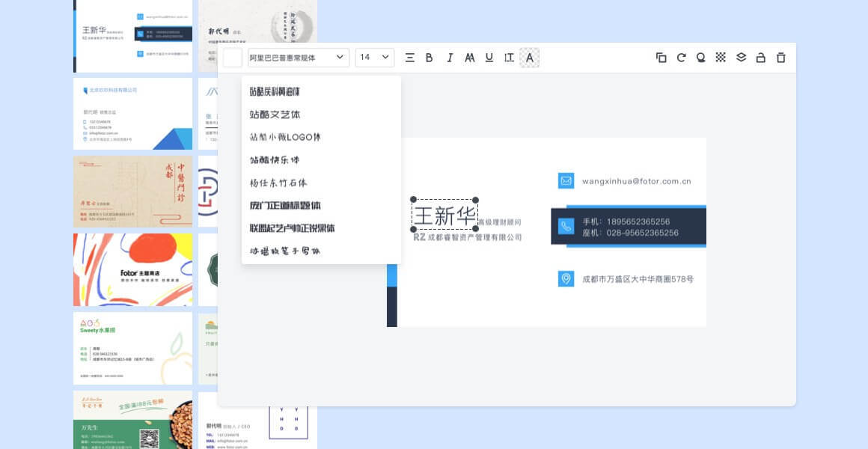Select the Sweety 水果捞 business card template
868x449 pixels.
click(133, 348)
